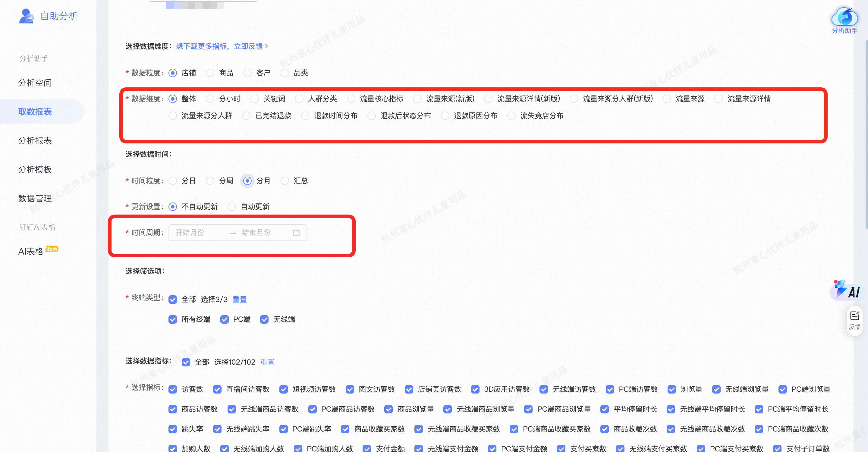
Task: Select 客户 data granularity radio
Action: (248, 73)
